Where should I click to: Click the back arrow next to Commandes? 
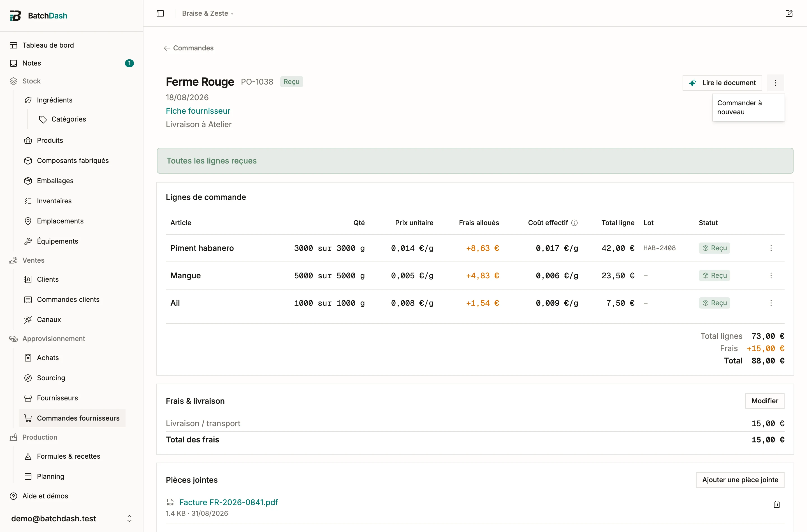click(167, 48)
